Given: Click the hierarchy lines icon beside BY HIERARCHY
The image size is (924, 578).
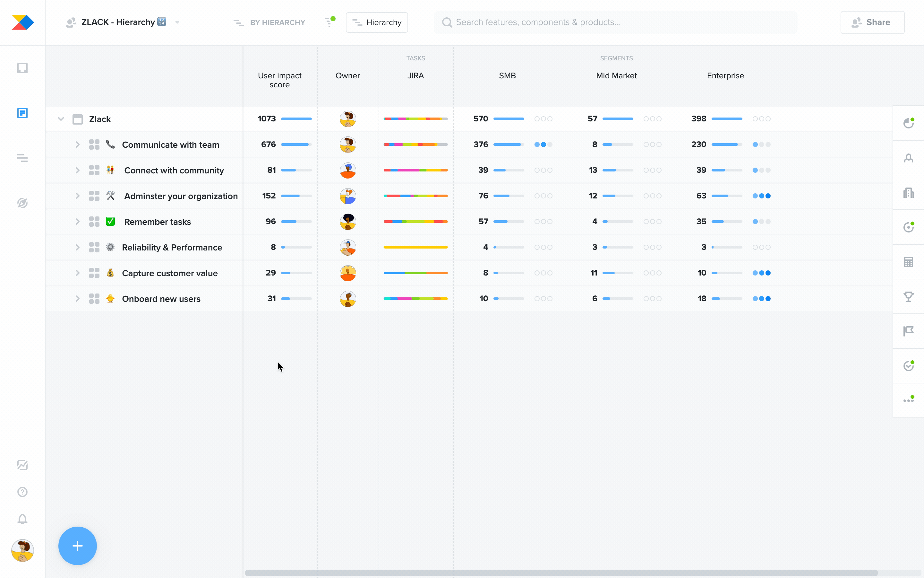Looking at the screenshot, I should click(x=238, y=23).
